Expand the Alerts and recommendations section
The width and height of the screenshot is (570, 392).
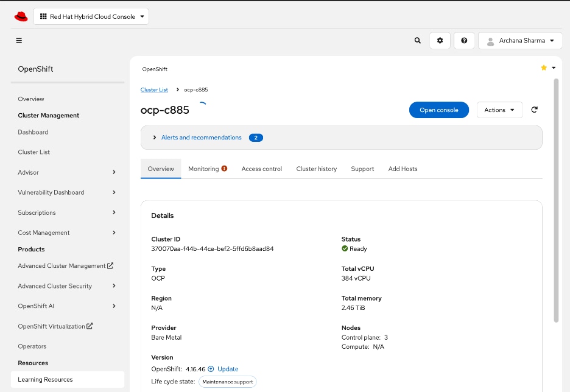[154, 137]
